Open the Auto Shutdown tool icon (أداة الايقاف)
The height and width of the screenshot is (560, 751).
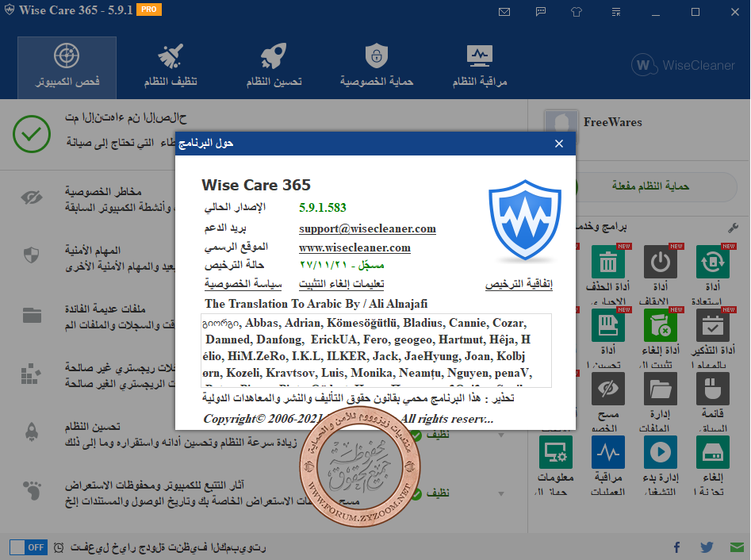coord(660,262)
